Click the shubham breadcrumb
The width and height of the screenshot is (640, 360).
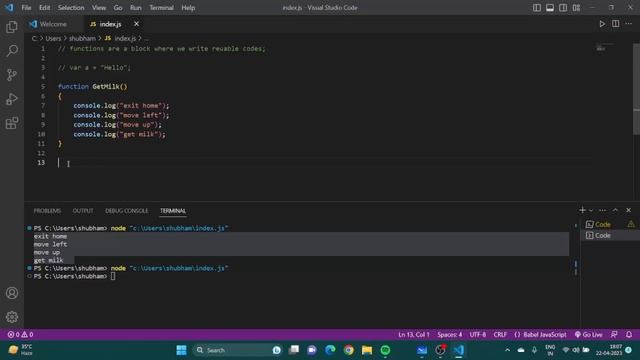click(82, 38)
